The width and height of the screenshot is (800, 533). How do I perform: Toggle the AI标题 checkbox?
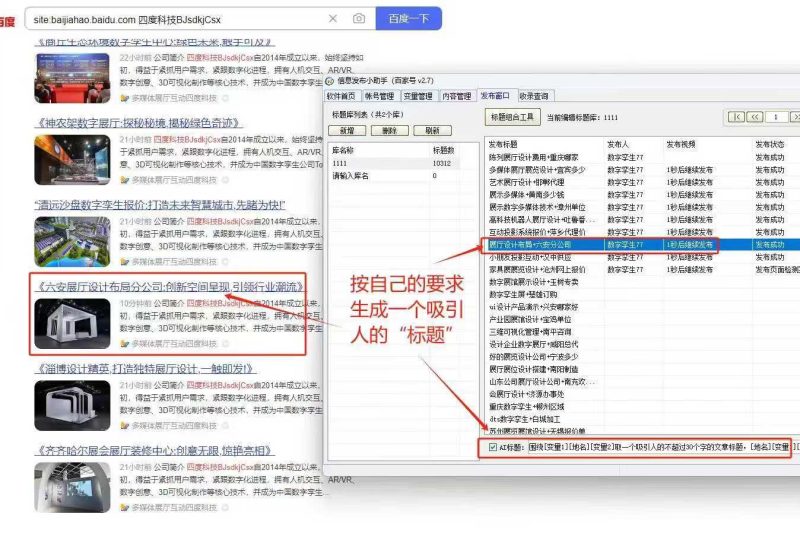[x=492, y=447]
